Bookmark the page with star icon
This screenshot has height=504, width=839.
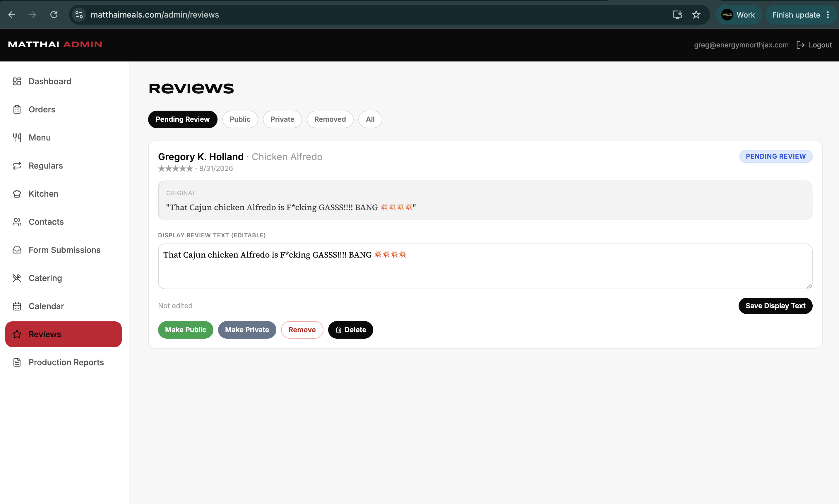click(696, 15)
